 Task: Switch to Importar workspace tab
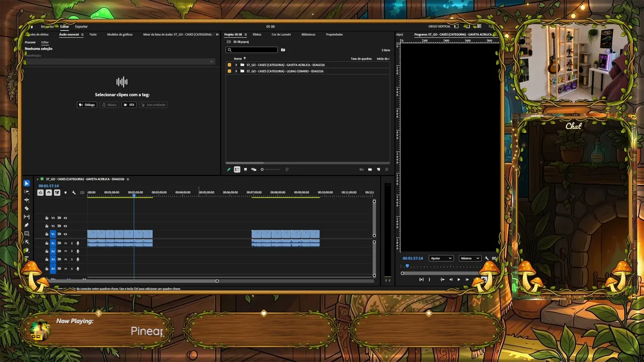pyautogui.click(x=47, y=26)
